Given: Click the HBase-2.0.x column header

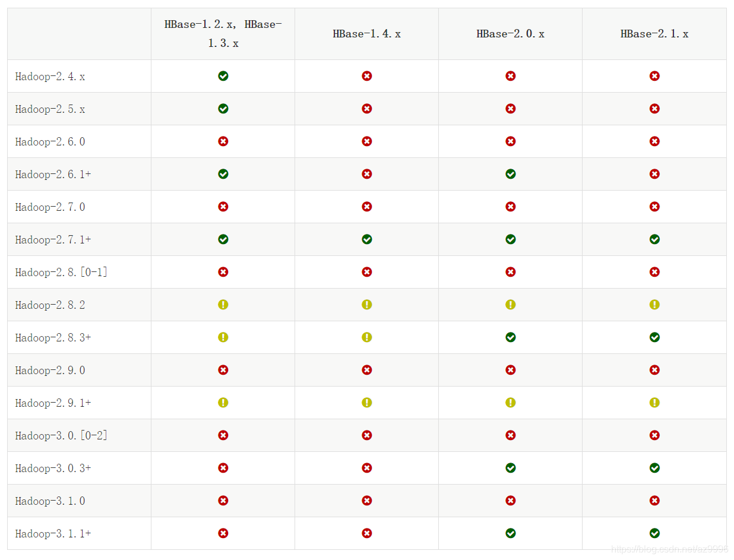Looking at the screenshot, I should pyautogui.click(x=511, y=34).
